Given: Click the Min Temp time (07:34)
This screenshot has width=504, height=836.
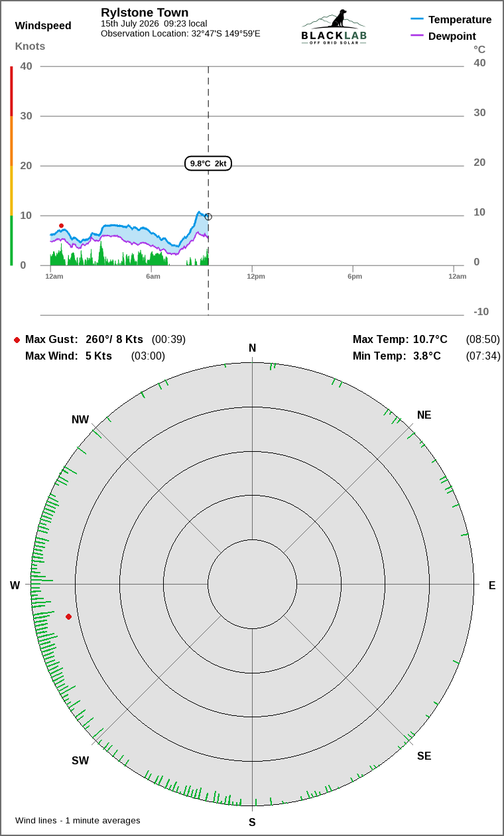Looking at the screenshot, I should 483,356.
